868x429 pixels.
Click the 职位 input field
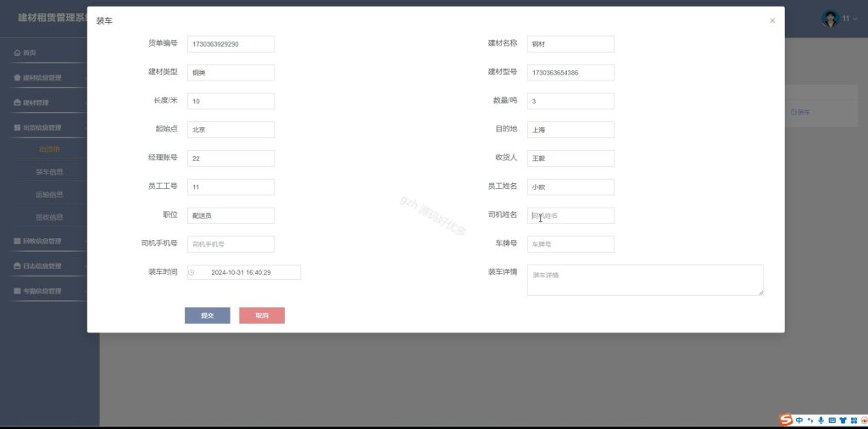click(x=231, y=215)
